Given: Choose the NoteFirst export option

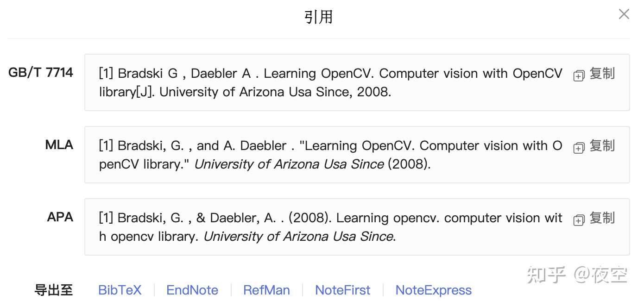Looking at the screenshot, I should click(342, 290).
